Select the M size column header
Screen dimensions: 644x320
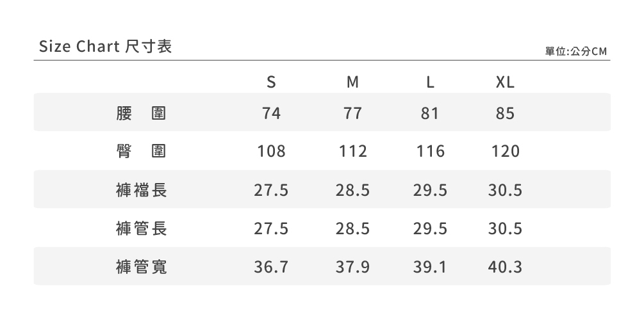[x=352, y=83]
